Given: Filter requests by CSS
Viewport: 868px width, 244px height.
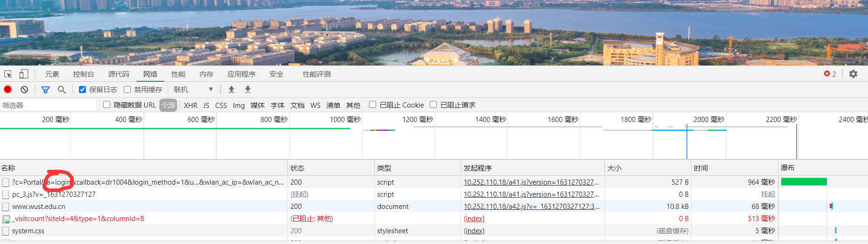Looking at the screenshot, I should (221, 105).
